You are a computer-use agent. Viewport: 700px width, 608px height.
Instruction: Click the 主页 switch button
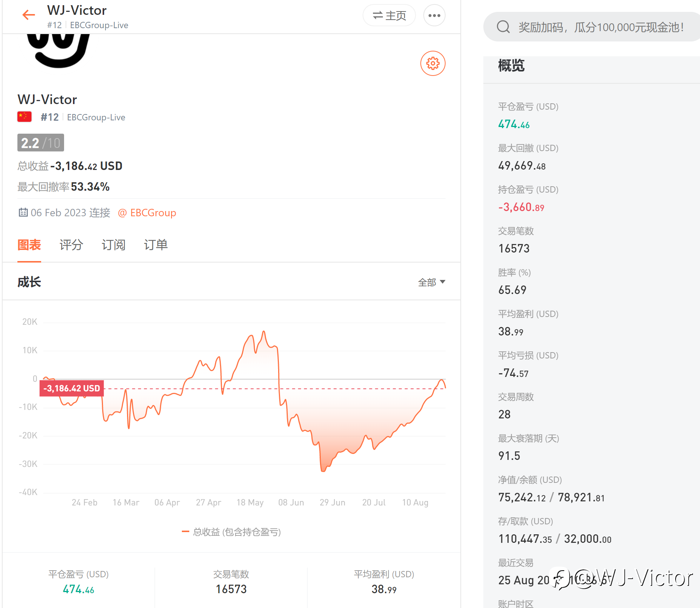389,16
